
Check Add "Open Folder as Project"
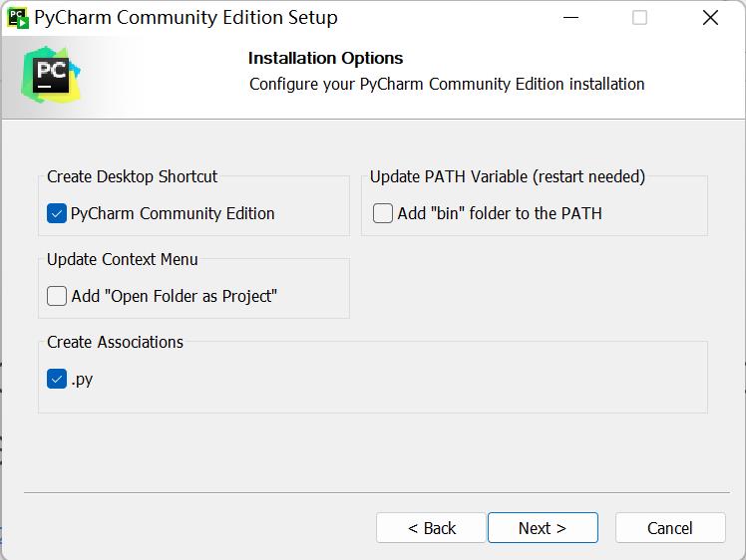(57, 296)
